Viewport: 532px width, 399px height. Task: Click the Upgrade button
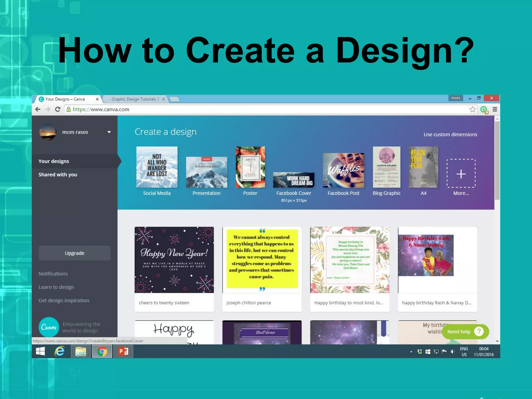click(x=75, y=253)
